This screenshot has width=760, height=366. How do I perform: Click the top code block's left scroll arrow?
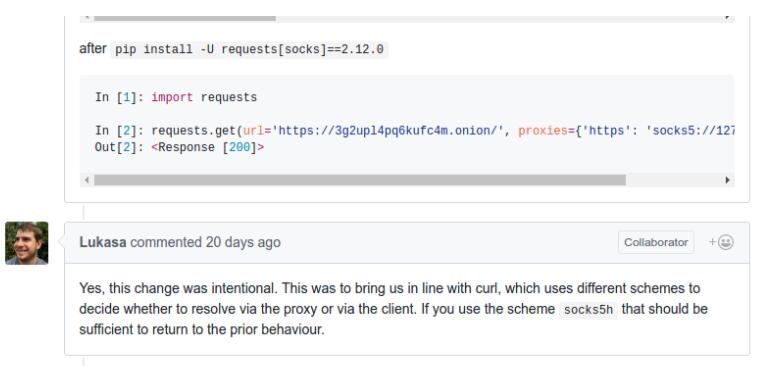pos(87,18)
